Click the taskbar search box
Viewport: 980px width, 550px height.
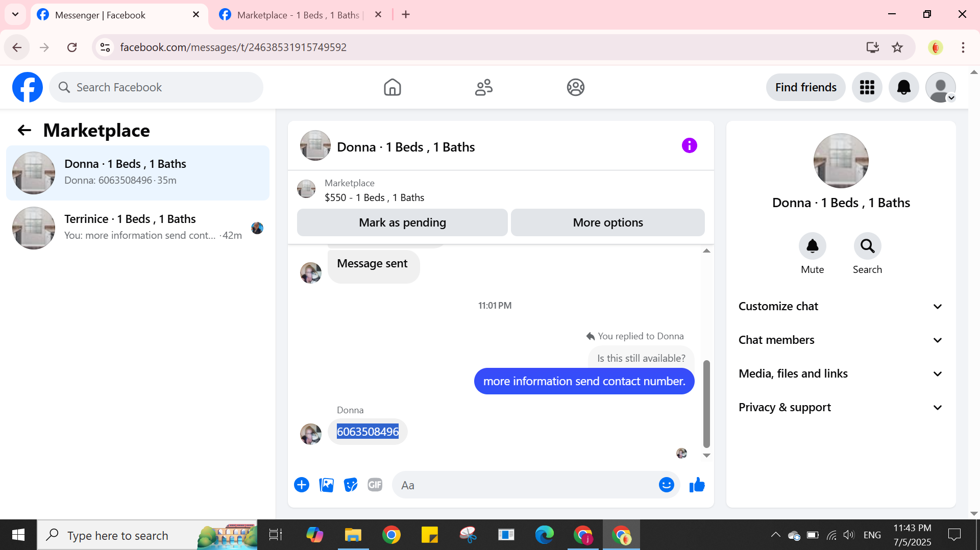pyautogui.click(x=147, y=535)
